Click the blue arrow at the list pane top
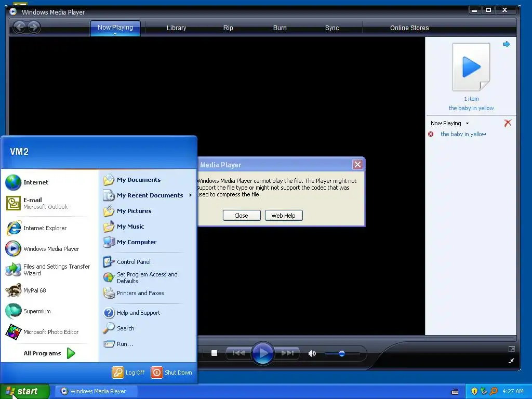 (506, 44)
